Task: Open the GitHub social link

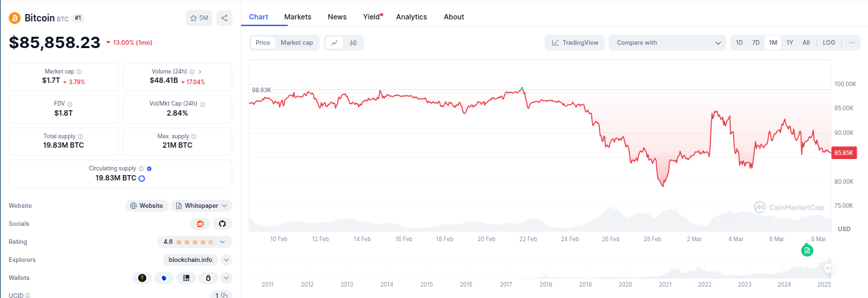Action: 222,224
